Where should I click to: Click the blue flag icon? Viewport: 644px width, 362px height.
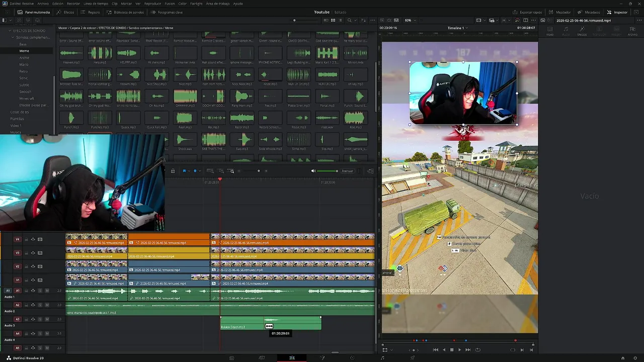[x=184, y=171]
